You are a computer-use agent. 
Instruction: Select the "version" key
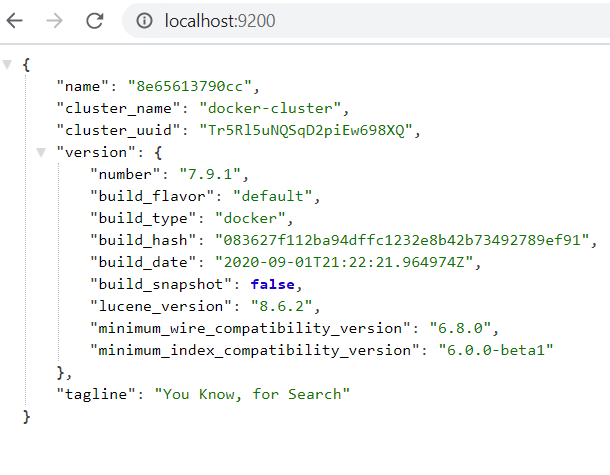click(x=96, y=152)
